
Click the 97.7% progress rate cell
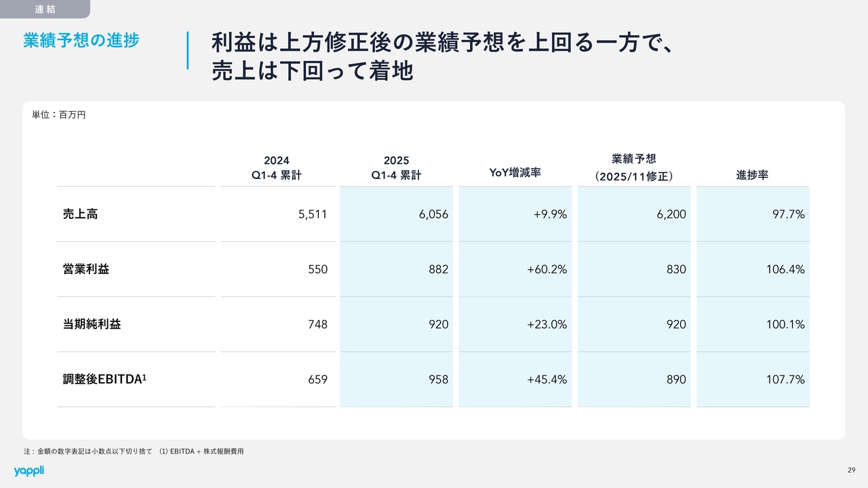(788, 214)
